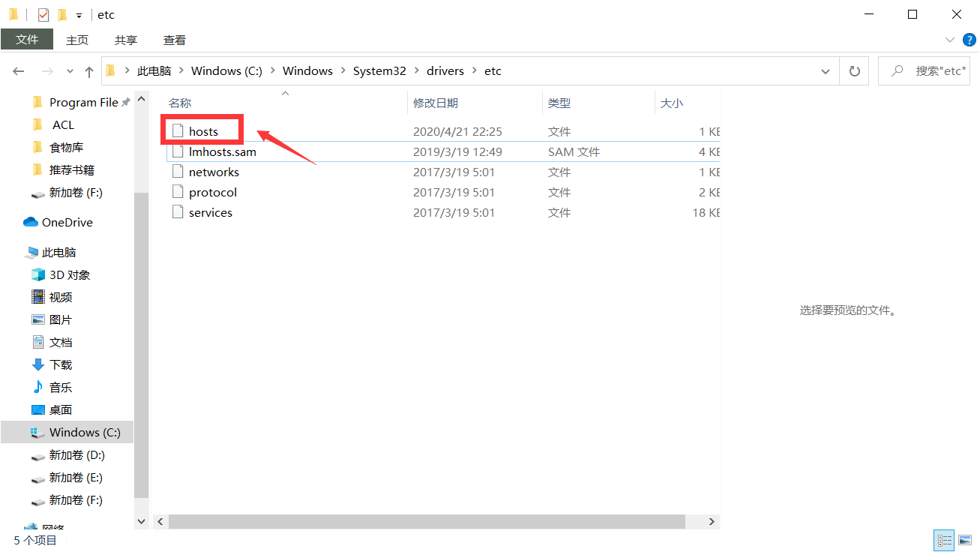Open 桌面 in navigation pane
The image size is (980, 552).
[60, 409]
